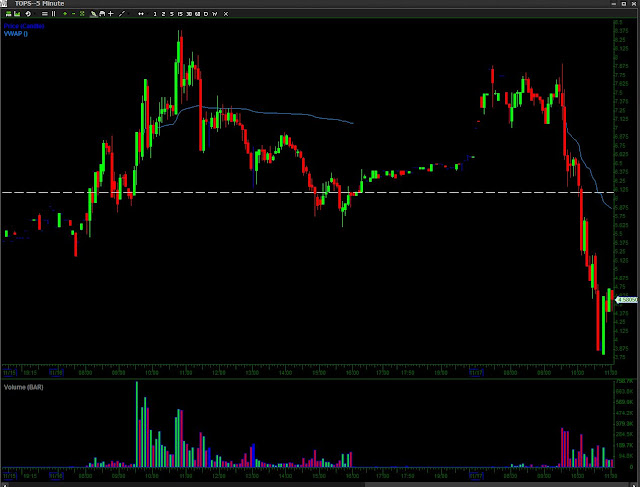Viewport: 640px width, 487px height.
Task: Click the tallest green volume bar
Action: click(137, 424)
